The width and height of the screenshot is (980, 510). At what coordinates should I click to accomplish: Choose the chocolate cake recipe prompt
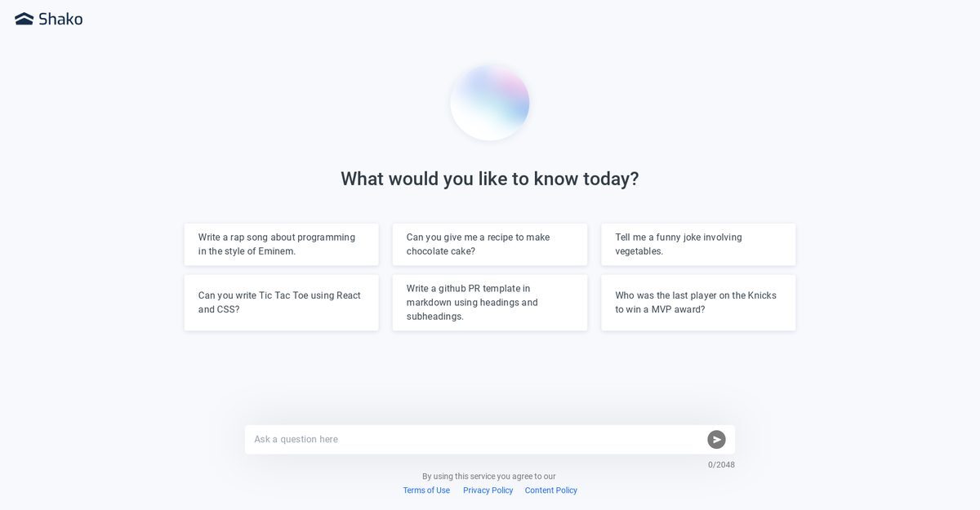tap(490, 244)
